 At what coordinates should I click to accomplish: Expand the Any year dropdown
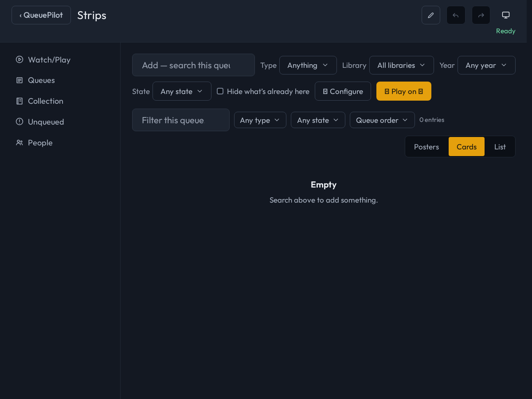[x=486, y=65]
